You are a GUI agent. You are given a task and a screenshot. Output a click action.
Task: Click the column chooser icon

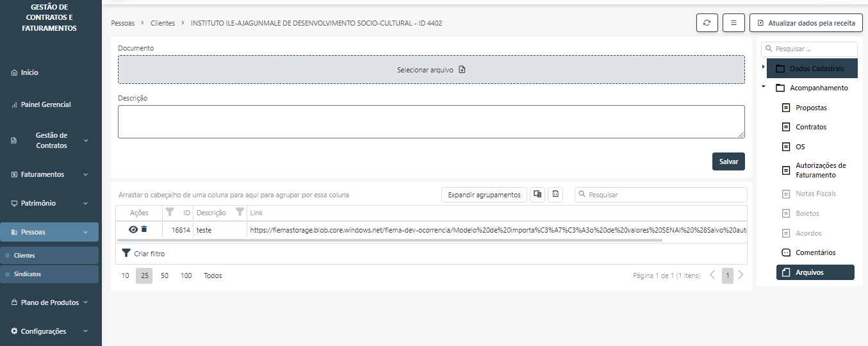[537, 195]
